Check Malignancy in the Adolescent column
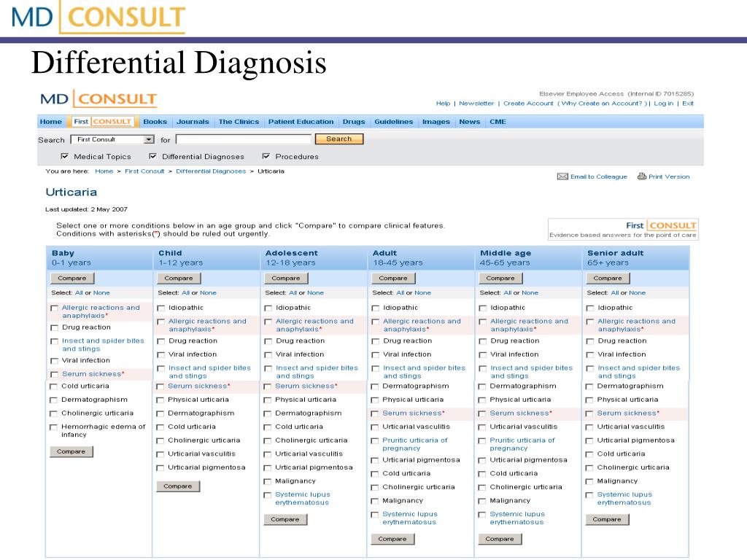 pos(267,481)
